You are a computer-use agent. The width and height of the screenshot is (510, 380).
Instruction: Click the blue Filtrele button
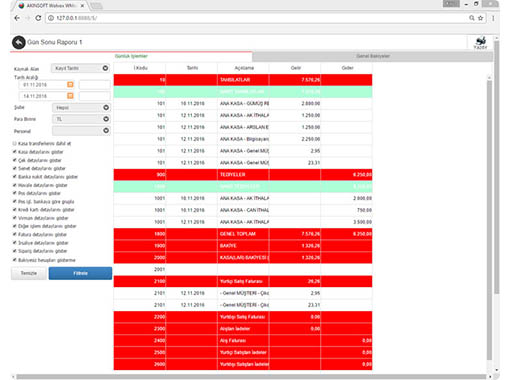80,273
